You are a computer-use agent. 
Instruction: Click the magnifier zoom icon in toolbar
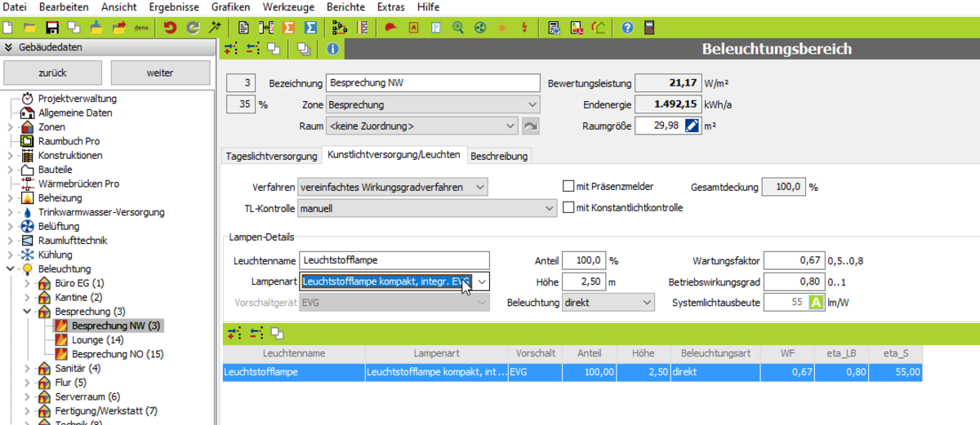coord(457,27)
